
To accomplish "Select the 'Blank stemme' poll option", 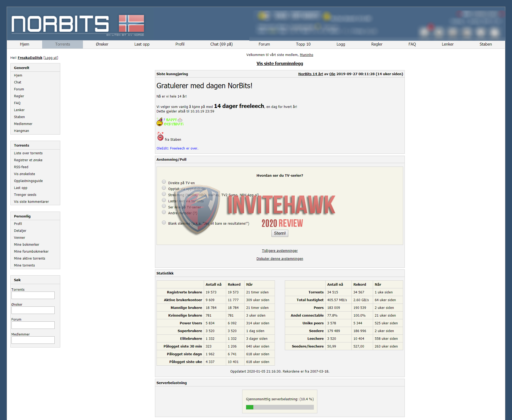I will [164, 223].
